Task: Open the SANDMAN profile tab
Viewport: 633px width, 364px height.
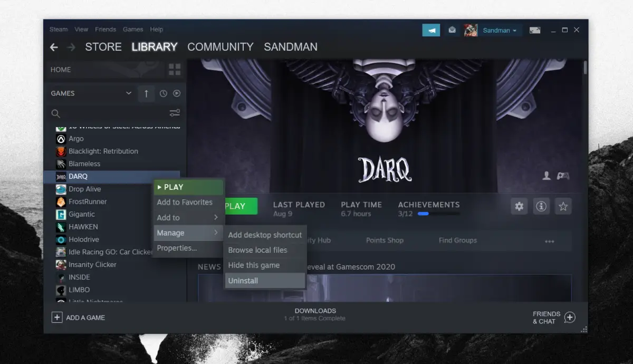Action: (x=291, y=47)
